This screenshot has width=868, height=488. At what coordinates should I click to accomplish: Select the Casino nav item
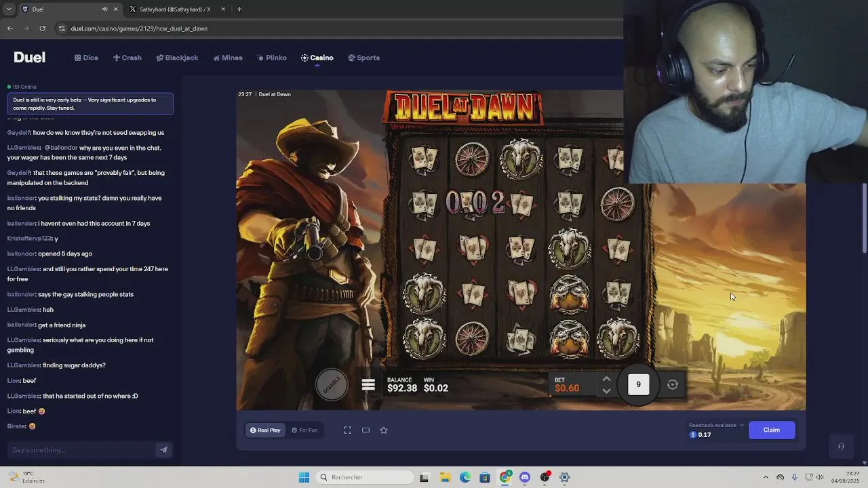(317, 58)
